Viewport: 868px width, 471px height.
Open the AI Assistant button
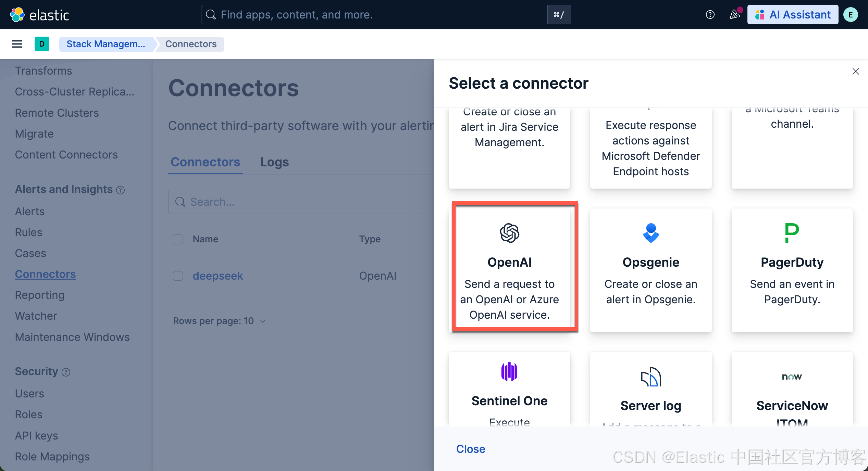pyautogui.click(x=793, y=15)
